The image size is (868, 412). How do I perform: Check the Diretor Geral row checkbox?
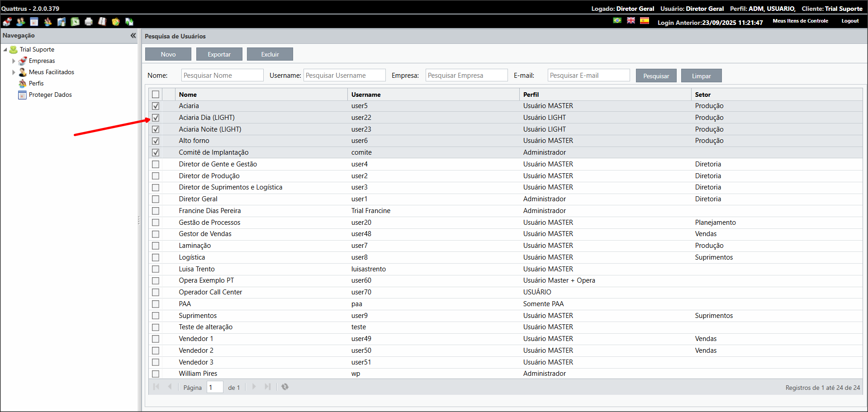click(x=156, y=199)
